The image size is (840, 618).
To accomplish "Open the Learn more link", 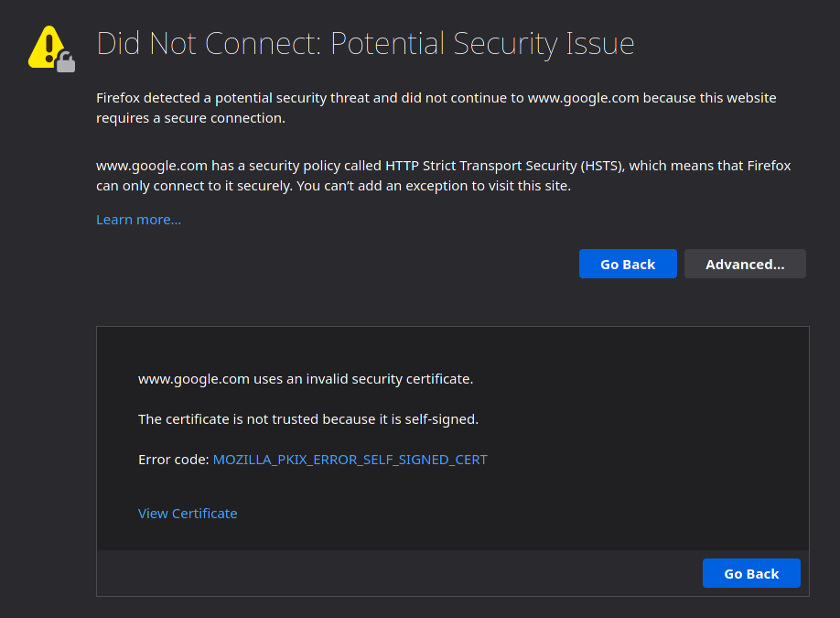I will pyautogui.click(x=139, y=220).
